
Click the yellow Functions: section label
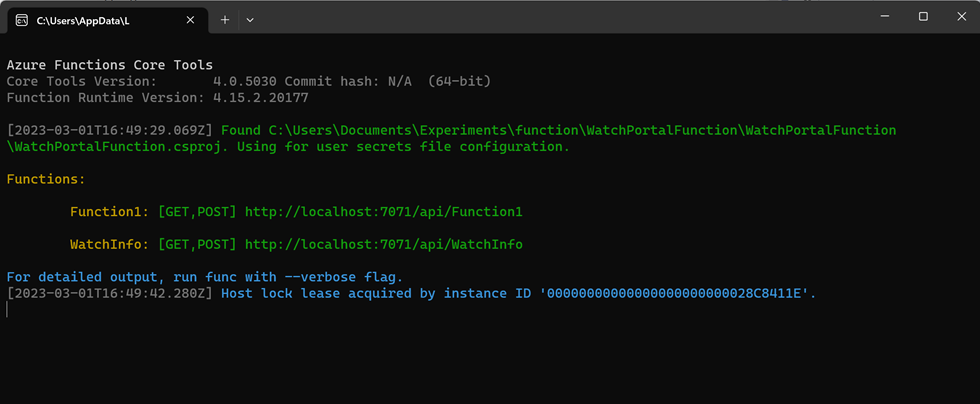(x=46, y=179)
